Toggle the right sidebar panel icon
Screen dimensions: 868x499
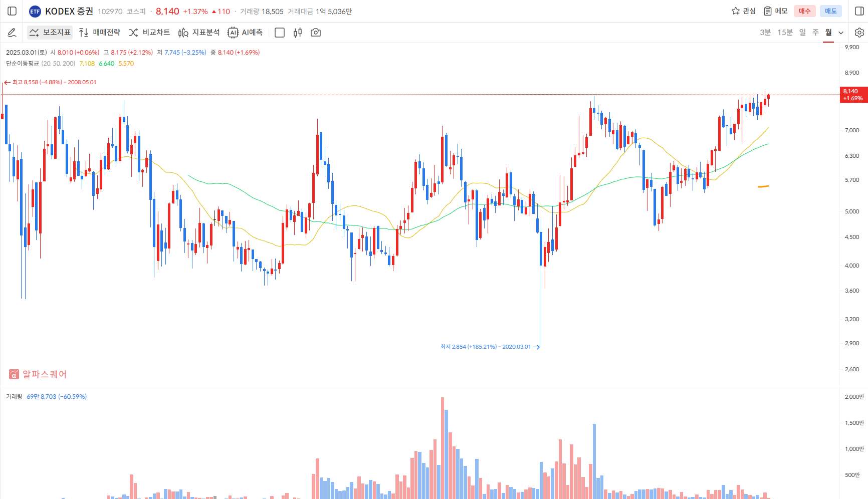pos(859,11)
